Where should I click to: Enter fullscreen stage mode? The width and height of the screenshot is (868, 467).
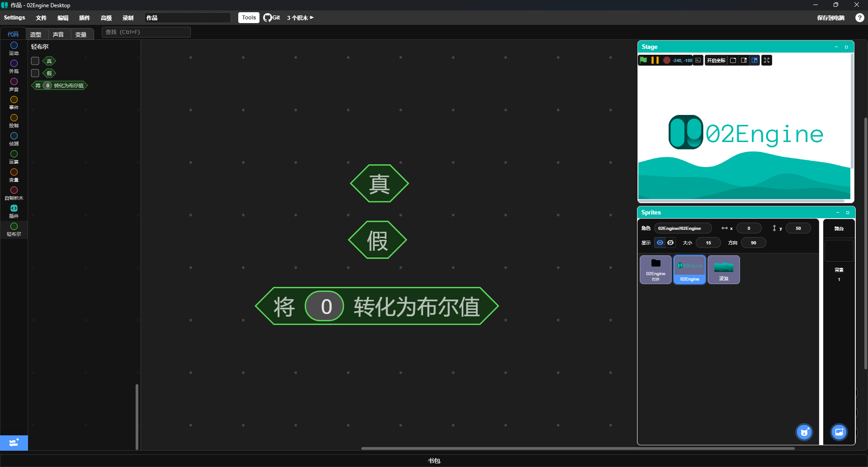tap(767, 60)
